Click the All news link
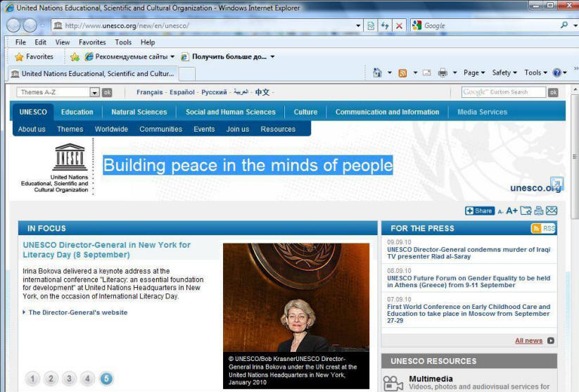 [529, 341]
